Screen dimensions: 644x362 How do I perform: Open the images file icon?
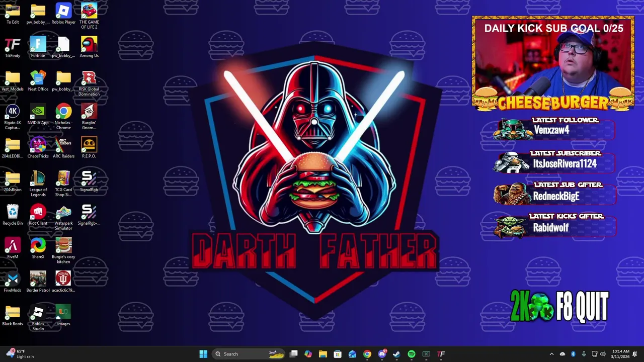63,316
